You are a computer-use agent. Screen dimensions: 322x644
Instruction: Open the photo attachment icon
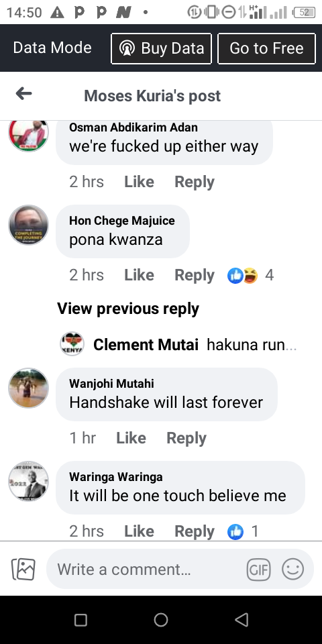tap(23, 570)
